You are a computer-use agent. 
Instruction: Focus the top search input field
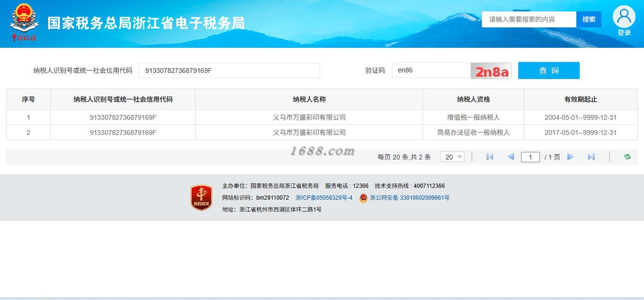(x=529, y=19)
